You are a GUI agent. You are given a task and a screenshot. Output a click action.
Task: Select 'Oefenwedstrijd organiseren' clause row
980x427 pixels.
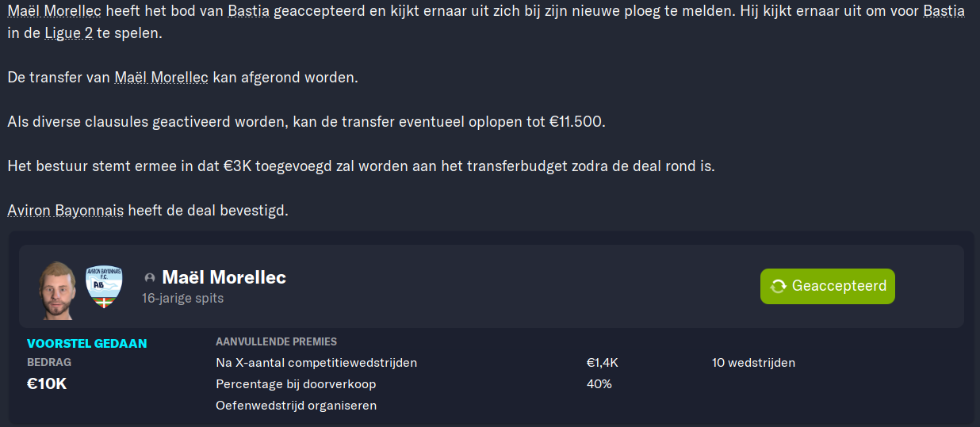coord(296,406)
